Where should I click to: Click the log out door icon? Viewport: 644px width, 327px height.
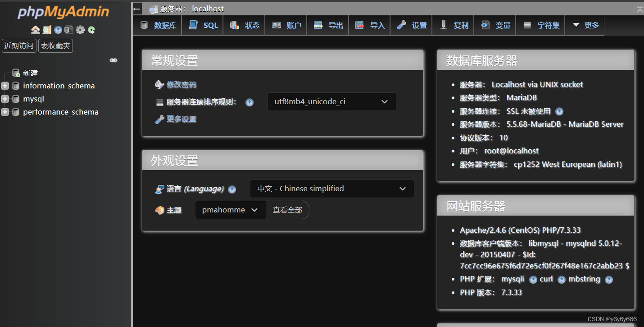[x=47, y=30]
